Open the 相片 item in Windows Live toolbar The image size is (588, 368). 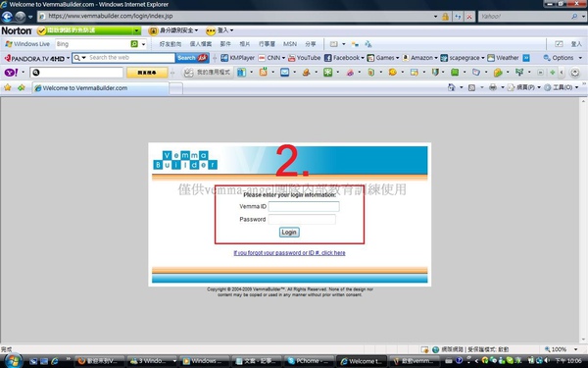[x=244, y=44]
